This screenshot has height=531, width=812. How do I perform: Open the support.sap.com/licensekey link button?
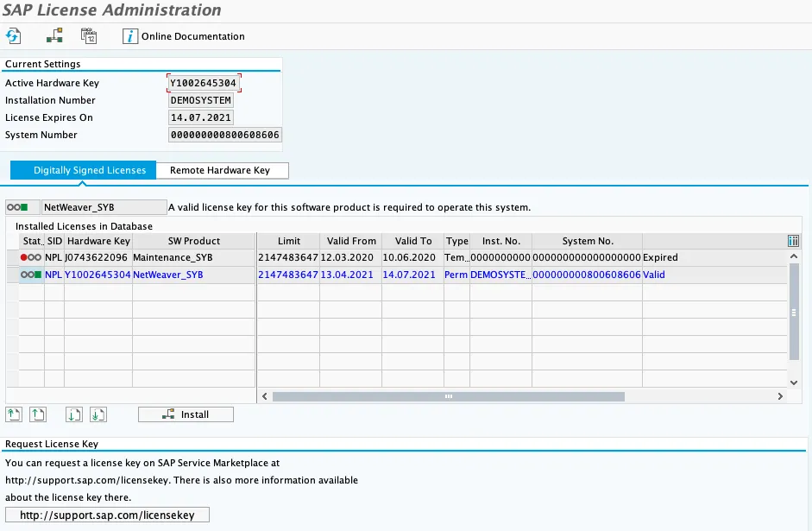(x=107, y=515)
